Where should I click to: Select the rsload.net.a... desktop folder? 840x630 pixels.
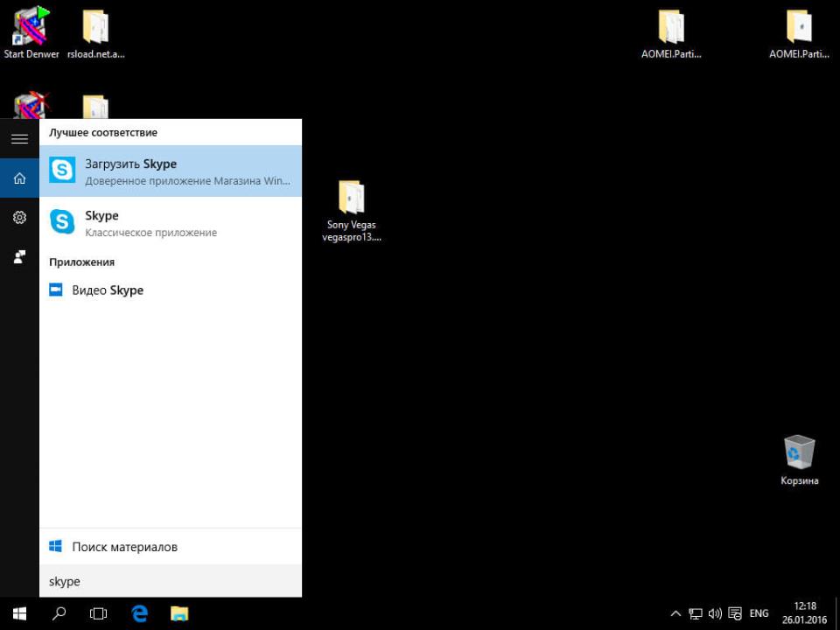click(x=96, y=32)
